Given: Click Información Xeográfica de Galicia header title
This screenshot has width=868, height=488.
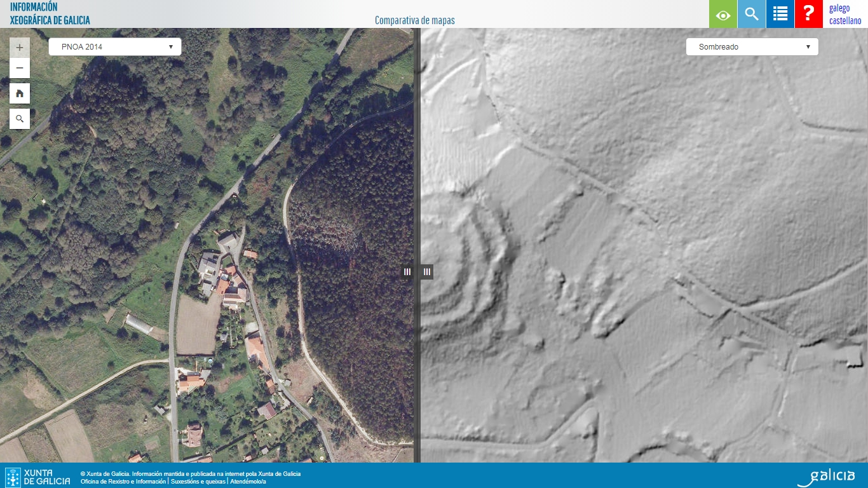Looking at the screenshot, I should point(50,13).
